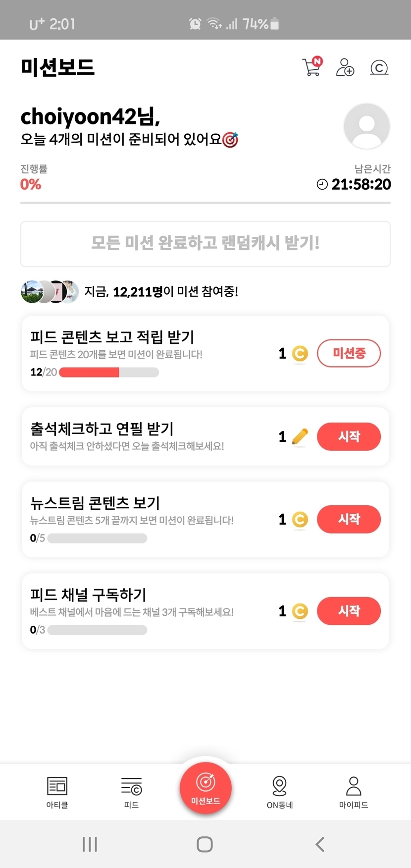411x868 pixels.
Task: Tap the center 미션보드 tab button
Action: click(x=205, y=788)
